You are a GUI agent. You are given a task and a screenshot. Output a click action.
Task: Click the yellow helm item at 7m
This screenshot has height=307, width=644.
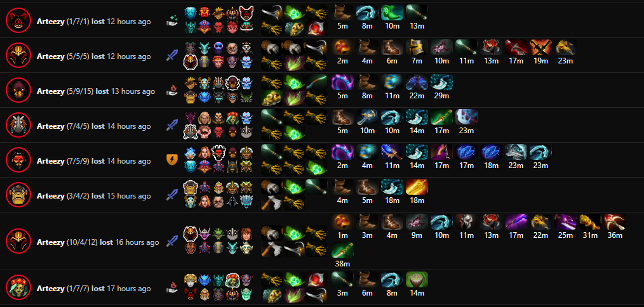click(417, 47)
